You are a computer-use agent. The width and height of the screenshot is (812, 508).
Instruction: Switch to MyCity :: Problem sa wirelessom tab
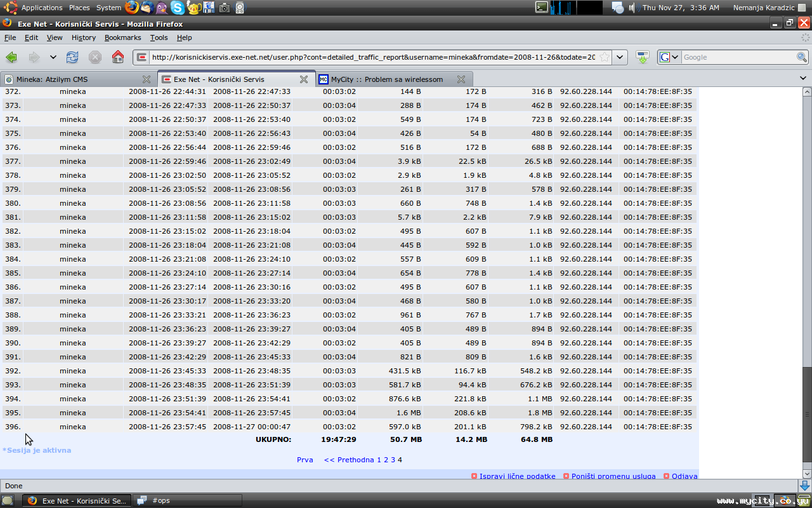click(393, 79)
